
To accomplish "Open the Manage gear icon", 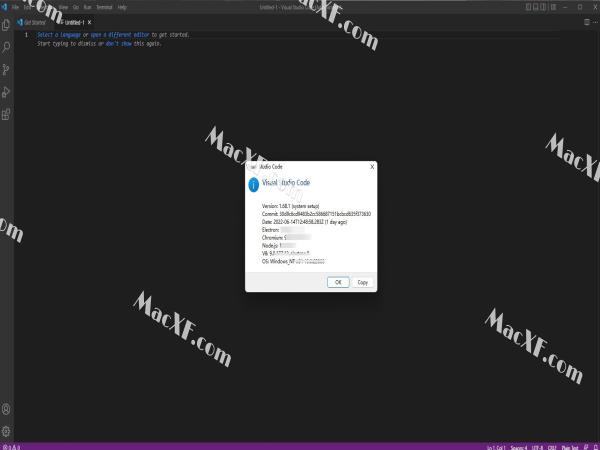I will (6, 431).
